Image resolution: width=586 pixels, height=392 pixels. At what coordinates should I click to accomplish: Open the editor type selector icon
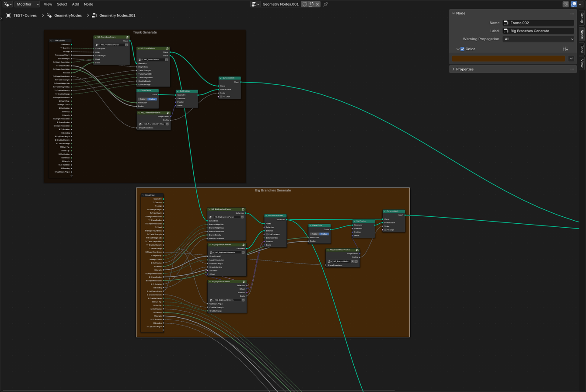[x=7, y=4]
